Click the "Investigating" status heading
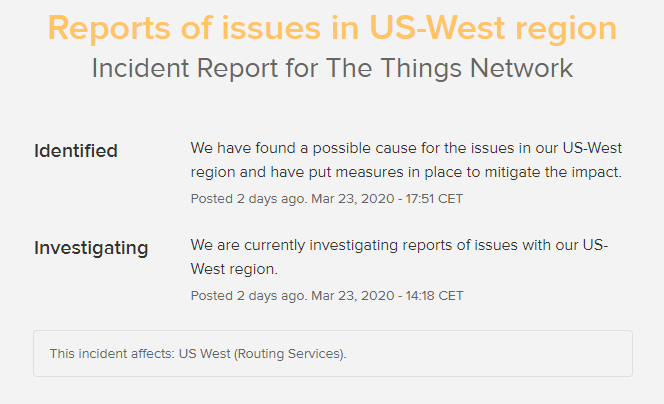This screenshot has width=664, height=404. [91, 248]
